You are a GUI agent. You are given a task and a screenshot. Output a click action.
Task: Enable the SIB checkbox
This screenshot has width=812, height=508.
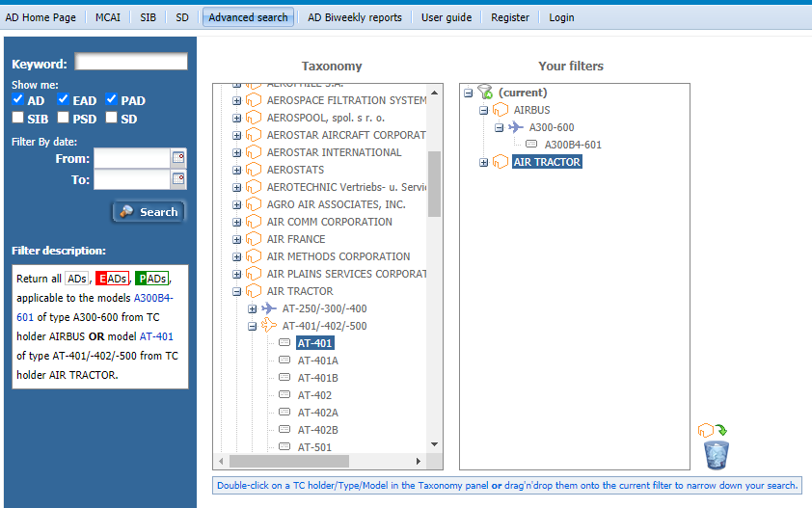point(18,118)
